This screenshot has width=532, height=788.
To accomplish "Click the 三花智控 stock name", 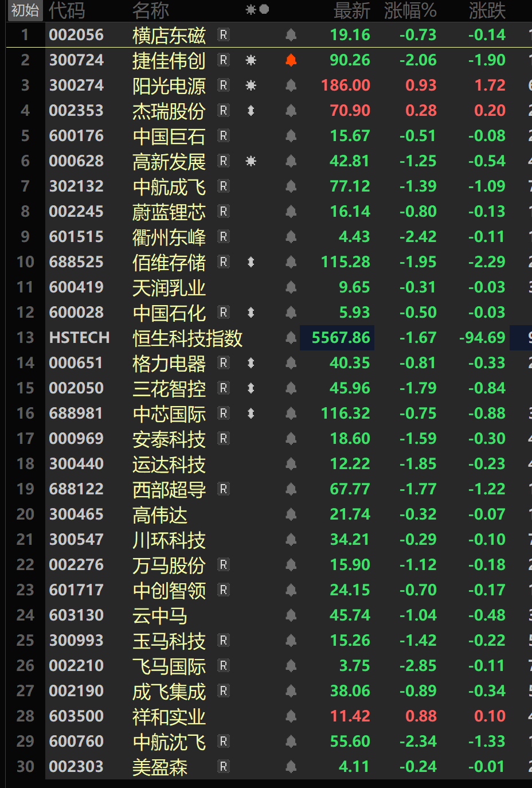I will [169, 388].
